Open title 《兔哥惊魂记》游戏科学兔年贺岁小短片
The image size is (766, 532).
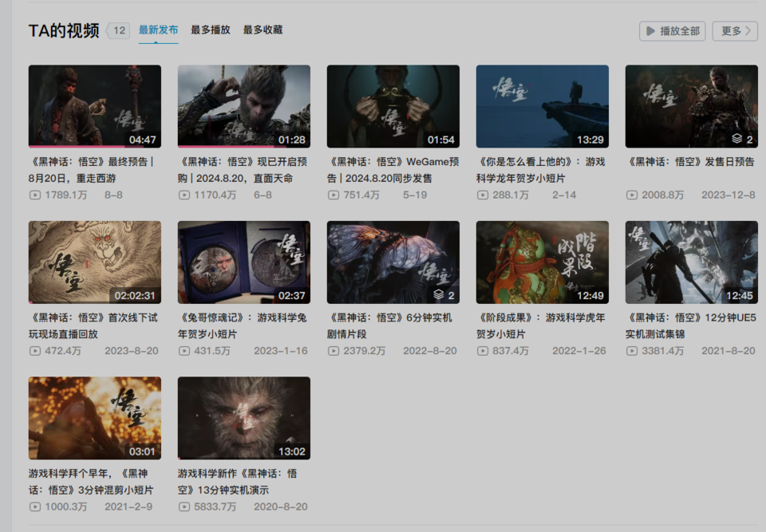point(243,326)
